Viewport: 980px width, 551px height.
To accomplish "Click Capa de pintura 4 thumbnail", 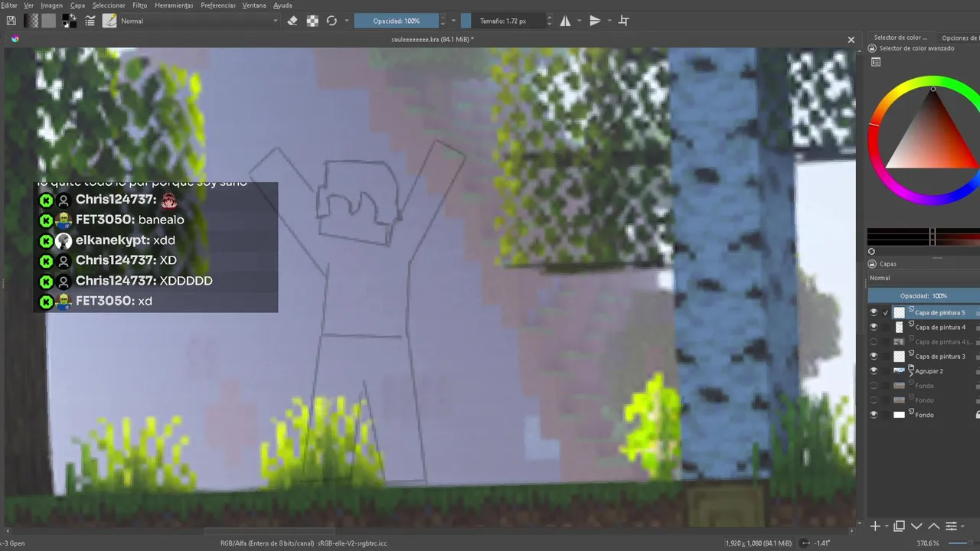I will 900,327.
